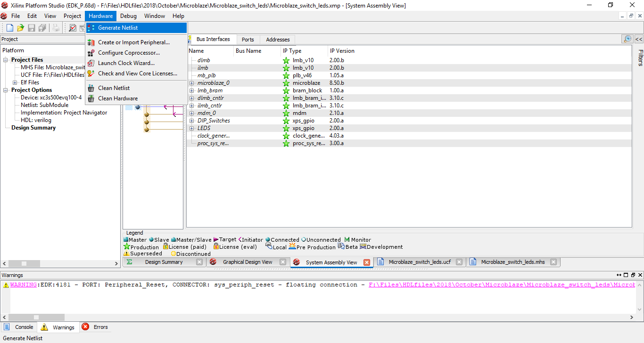Click the production star icon for dlmb
This screenshot has height=343, width=644.
(286, 60)
